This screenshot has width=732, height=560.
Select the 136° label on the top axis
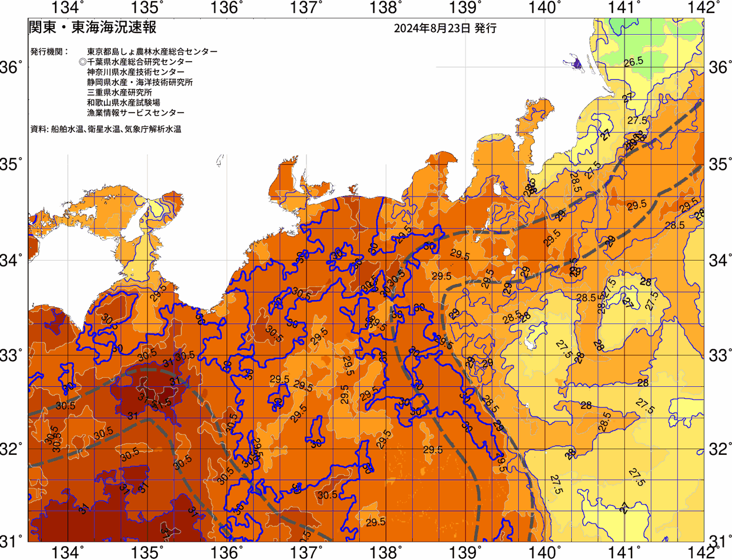[227, 8]
